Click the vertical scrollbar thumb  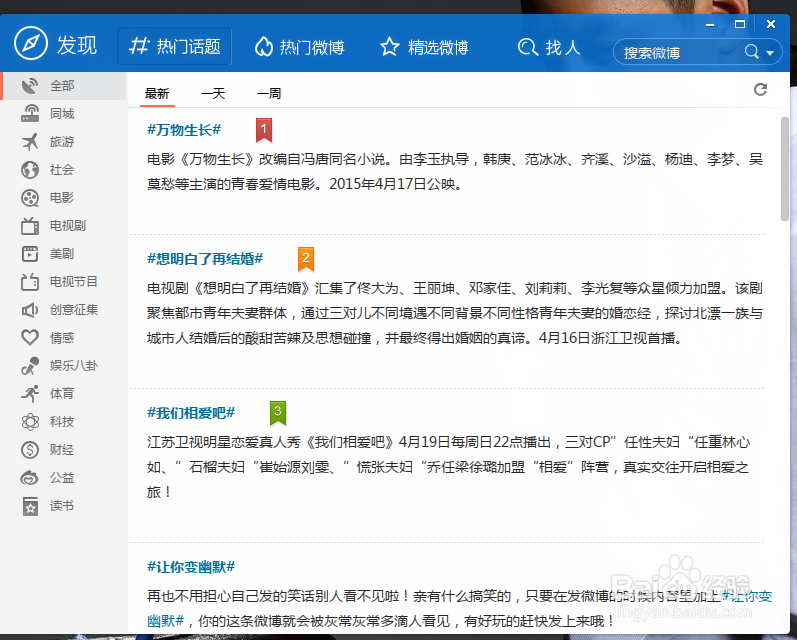(x=785, y=169)
